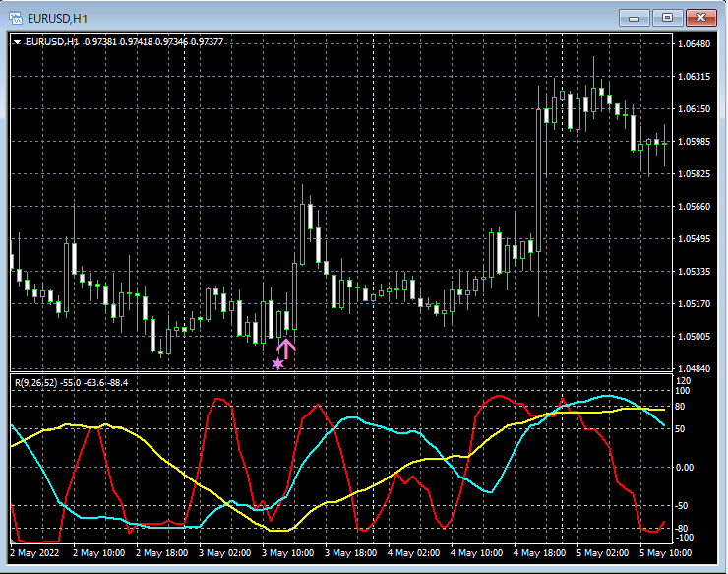Click the 3 May 18:00 time label
Viewport: 728px width, 574px height.
click(350, 553)
